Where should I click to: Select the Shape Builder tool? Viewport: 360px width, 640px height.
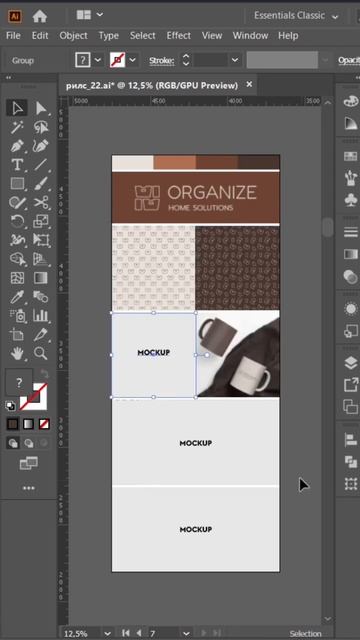click(x=17, y=259)
